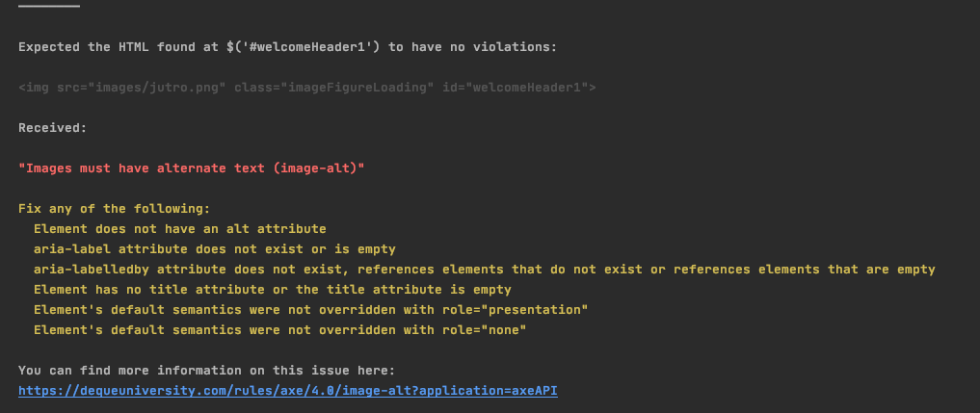Click the horizontal separator line at top
The height and width of the screenshot is (413, 980).
[x=49, y=6]
